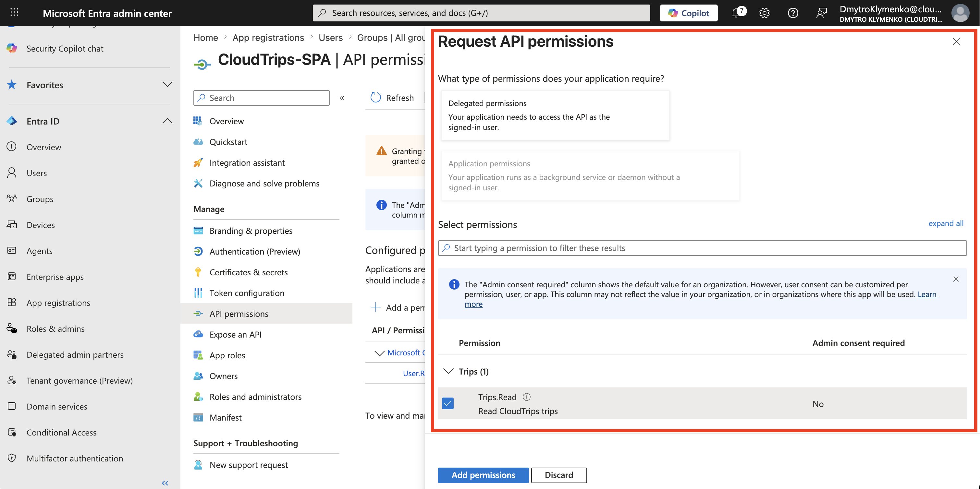Click the Owners icon

tap(198, 375)
